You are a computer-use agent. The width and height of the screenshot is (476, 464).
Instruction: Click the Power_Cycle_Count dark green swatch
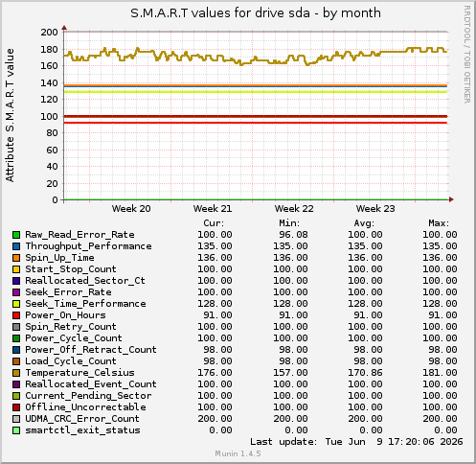tap(16, 338)
